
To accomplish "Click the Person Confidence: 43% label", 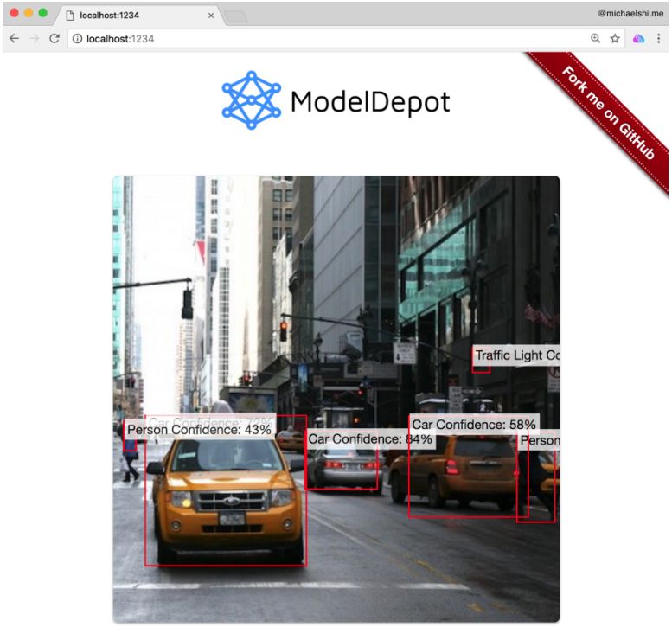I will click(199, 429).
